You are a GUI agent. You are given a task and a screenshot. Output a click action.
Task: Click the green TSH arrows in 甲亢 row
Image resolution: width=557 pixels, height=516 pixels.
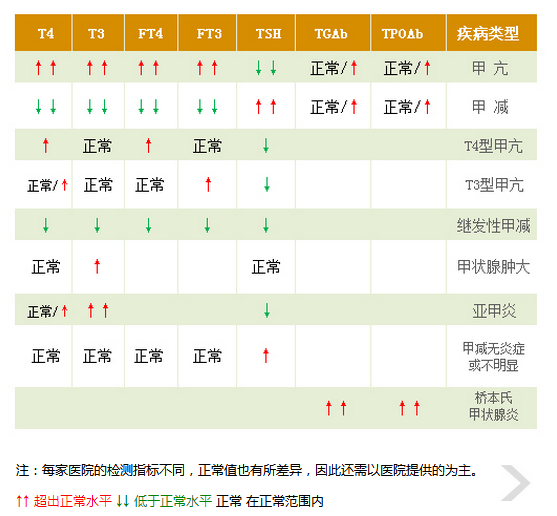(266, 67)
